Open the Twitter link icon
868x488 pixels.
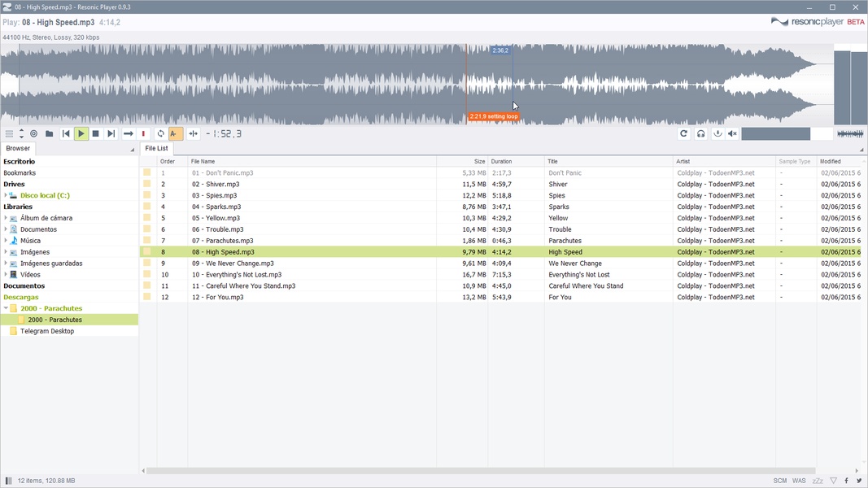click(x=859, y=481)
